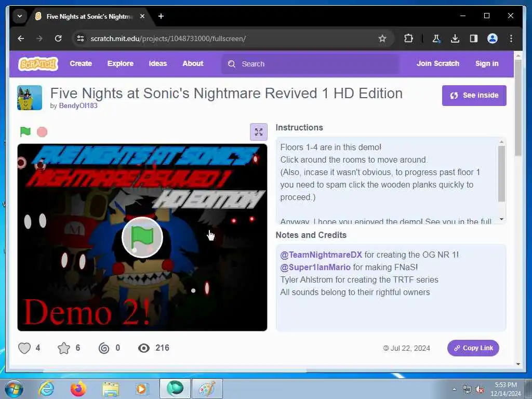Click the remix spiral icon
The width and height of the screenshot is (532, 399).
pyautogui.click(x=104, y=348)
